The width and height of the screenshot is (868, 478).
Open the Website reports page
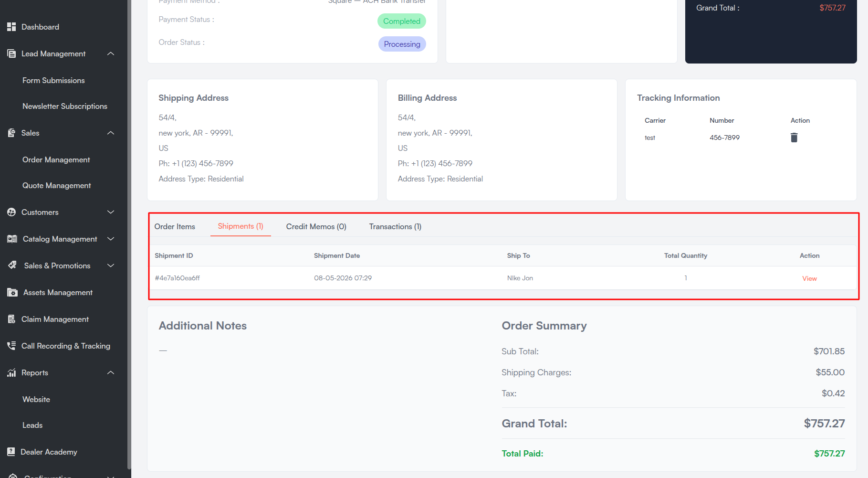point(36,399)
